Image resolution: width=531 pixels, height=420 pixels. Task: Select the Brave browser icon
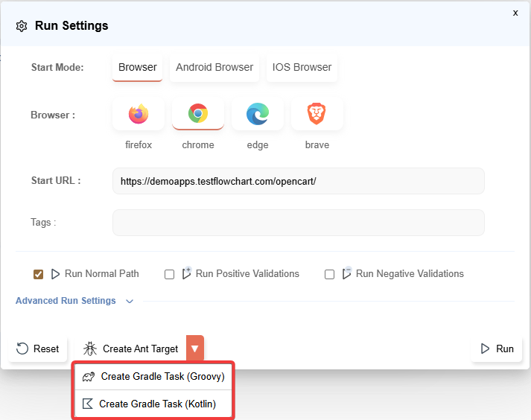pyautogui.click(x=317, y=114)
